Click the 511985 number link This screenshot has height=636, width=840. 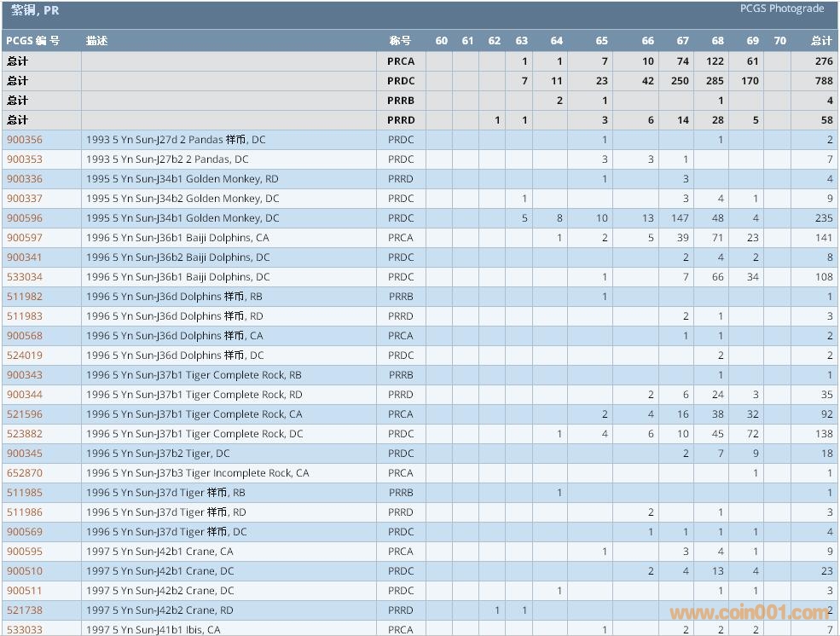(x=25, y=493)
